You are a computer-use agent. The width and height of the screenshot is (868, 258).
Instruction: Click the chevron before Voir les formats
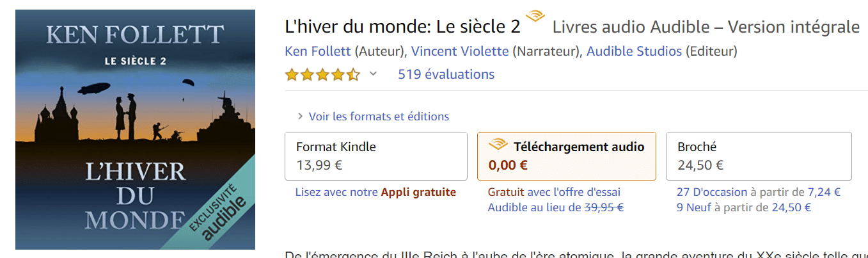tap(300, 117)
